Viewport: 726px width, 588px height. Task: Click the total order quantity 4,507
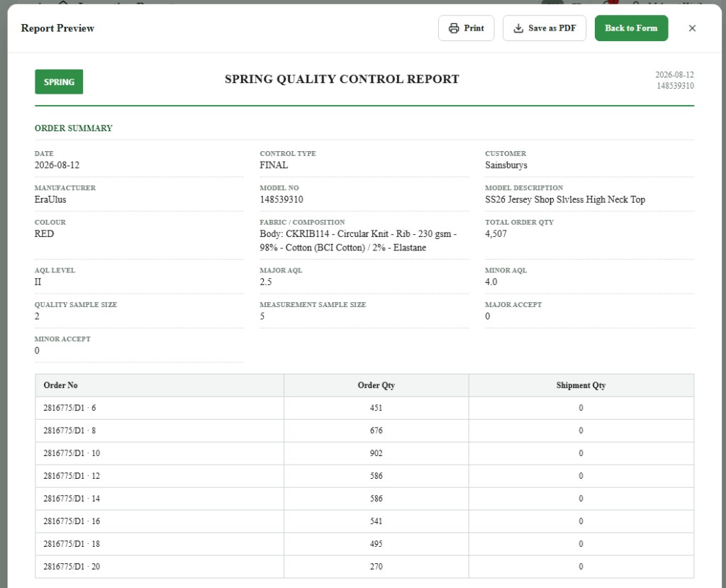pos(496,234)
